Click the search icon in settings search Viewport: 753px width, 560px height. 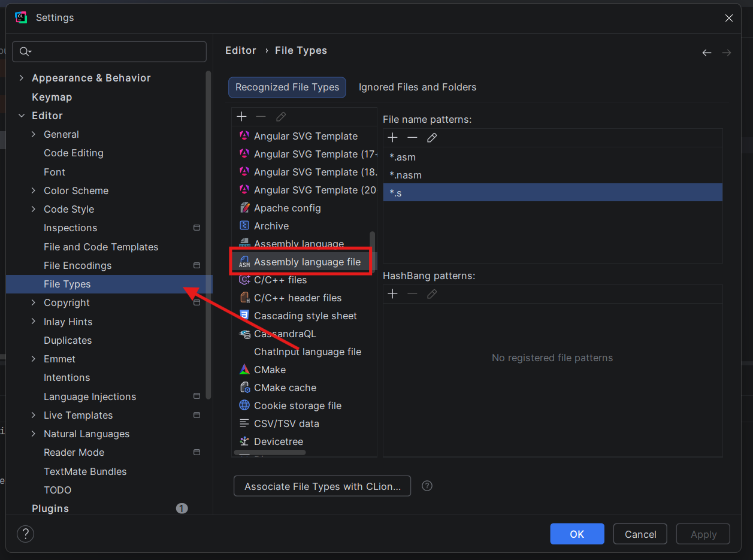click(x=25, y=52)
